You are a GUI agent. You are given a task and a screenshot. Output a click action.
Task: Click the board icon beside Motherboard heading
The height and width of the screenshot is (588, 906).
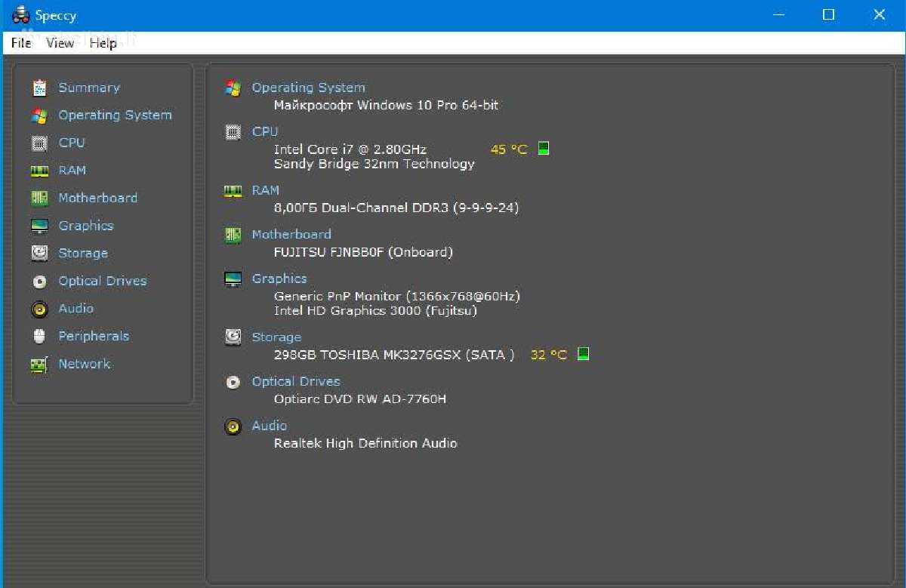(233, 235)
